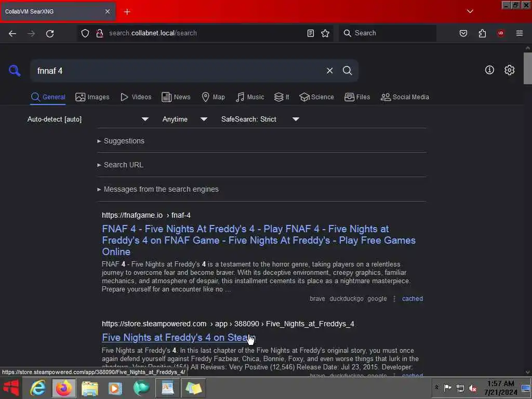Screen dimensions: 532x399
Task: Clear the fnnaf 4 search query
Action: [x=329, y=71]
